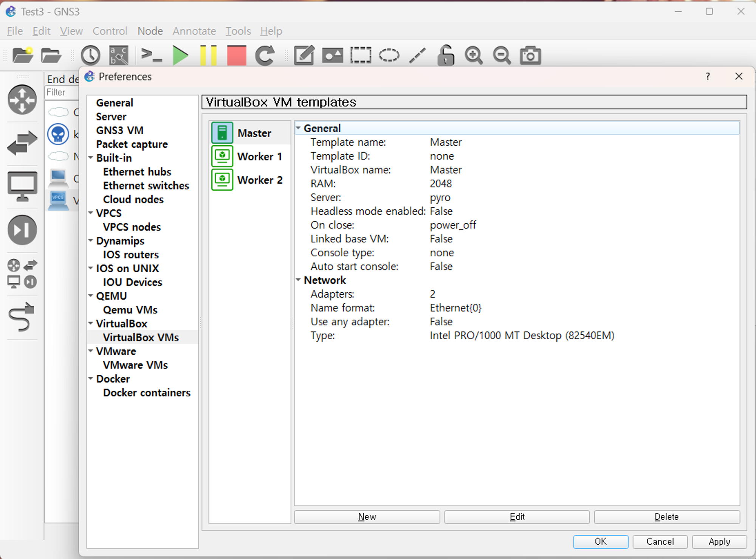The width and height of the screenshot is (756, 559).
Task: Collapse the VMware tree category
Action: pyautogui.click(x=91, y=351)
